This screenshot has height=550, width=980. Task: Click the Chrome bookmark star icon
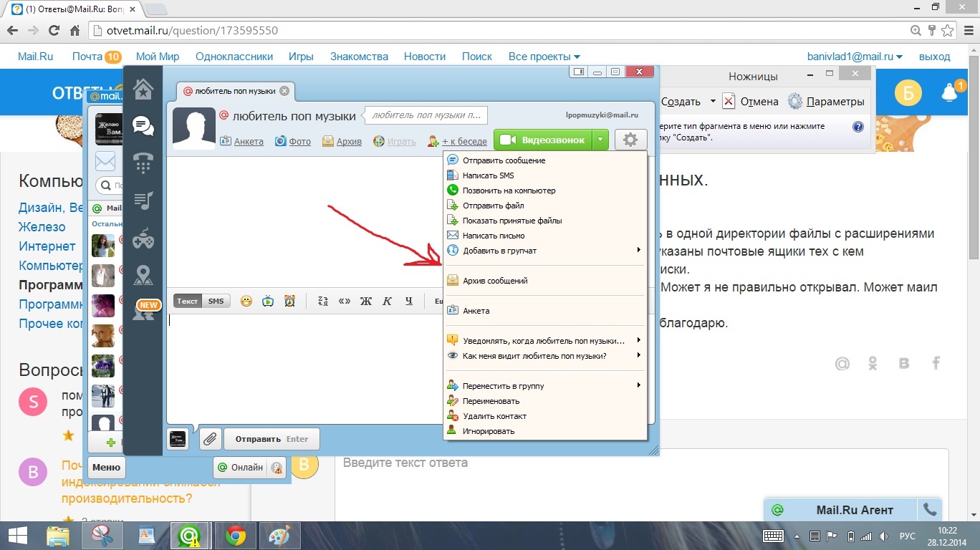pyautogui.click(x=948, y=31)
